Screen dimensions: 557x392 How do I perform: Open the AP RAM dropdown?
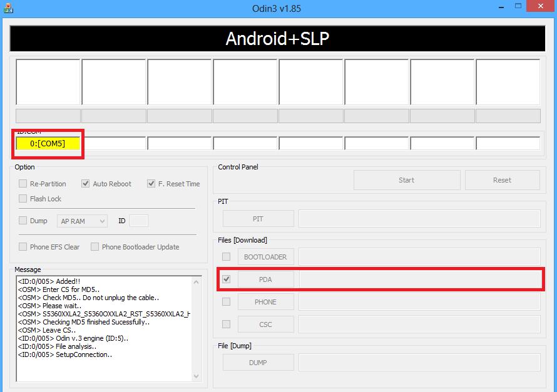click(x=82, y=221)
